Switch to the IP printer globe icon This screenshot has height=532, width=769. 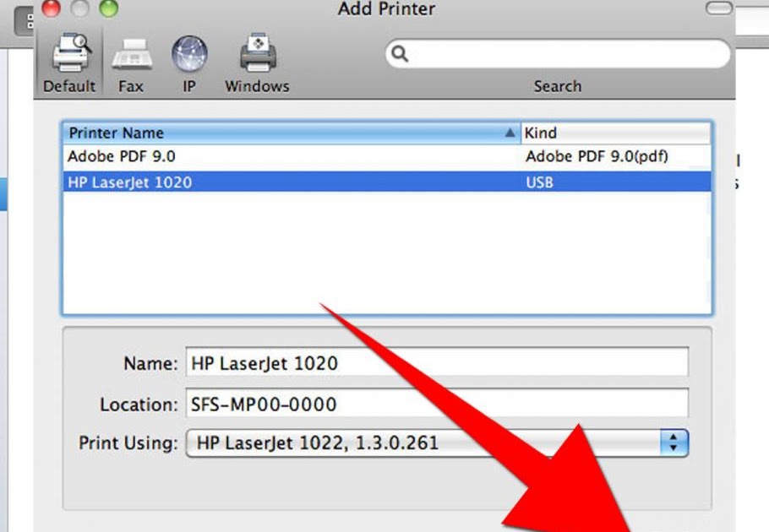pos(189,53)
